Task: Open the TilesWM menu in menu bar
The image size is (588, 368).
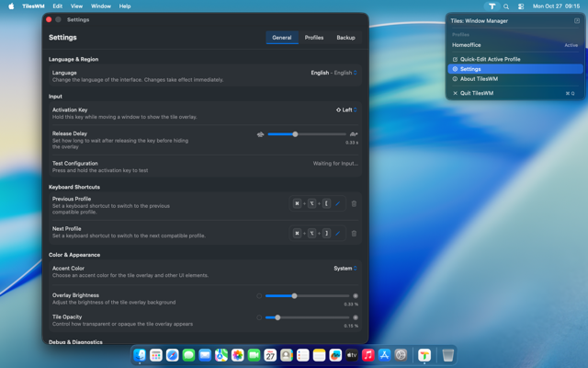Action: coord(33,6)
